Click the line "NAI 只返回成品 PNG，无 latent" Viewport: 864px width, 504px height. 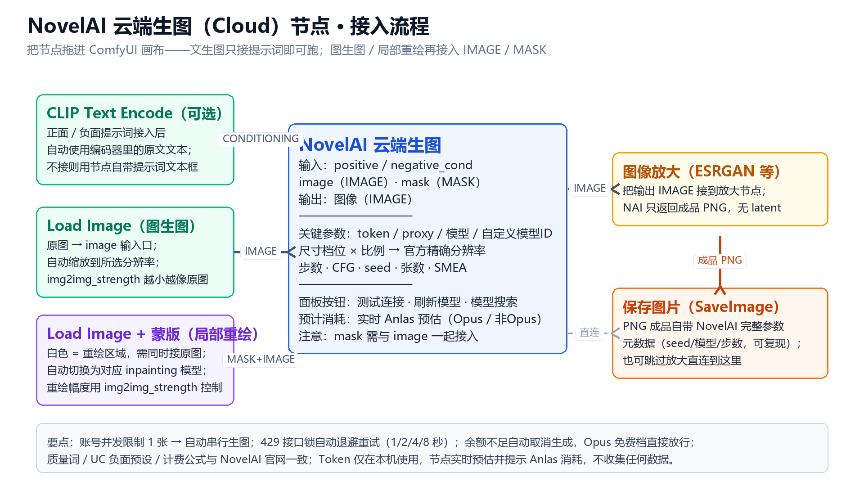pyautogui.click(x=702, y=208)
